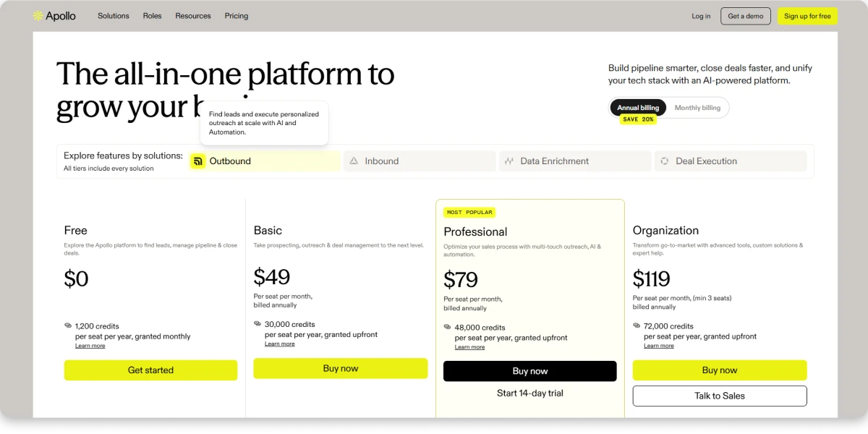Viewport: 868px width, 434px height.
Task: Click the $49 price text
Action: pos(272,277)
